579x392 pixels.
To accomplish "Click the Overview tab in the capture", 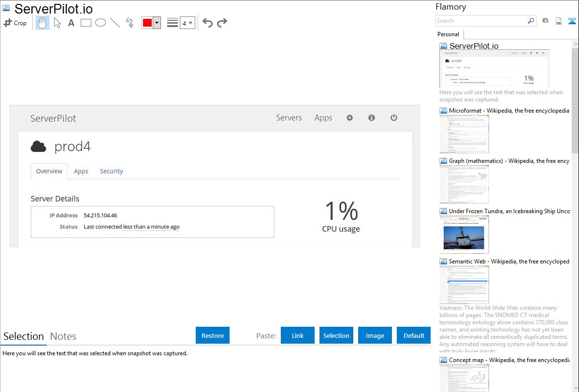I will [49, 171].
